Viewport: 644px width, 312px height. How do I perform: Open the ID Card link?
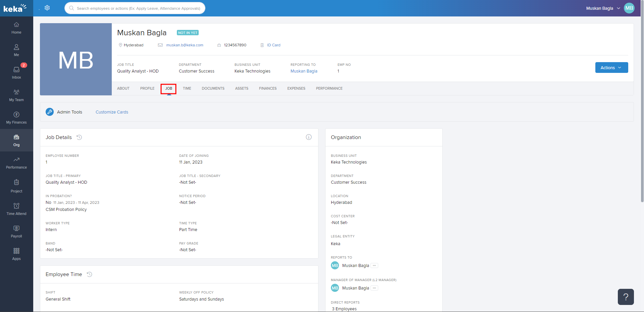point(274,45)
